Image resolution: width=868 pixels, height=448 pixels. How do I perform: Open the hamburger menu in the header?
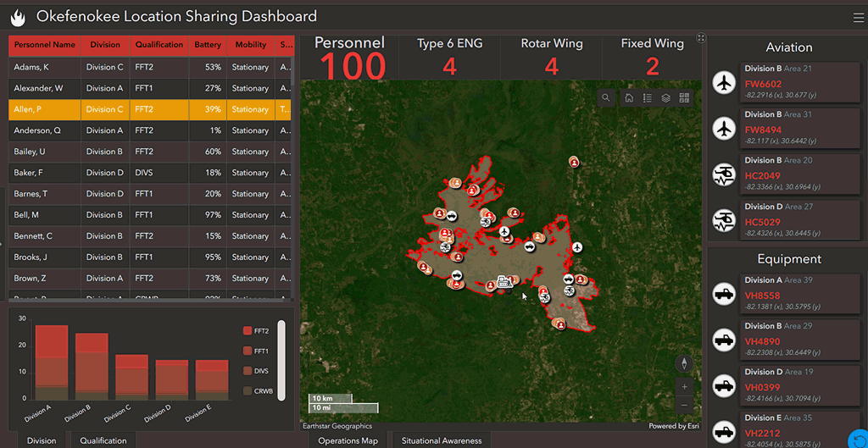click(x=858, y=18)
